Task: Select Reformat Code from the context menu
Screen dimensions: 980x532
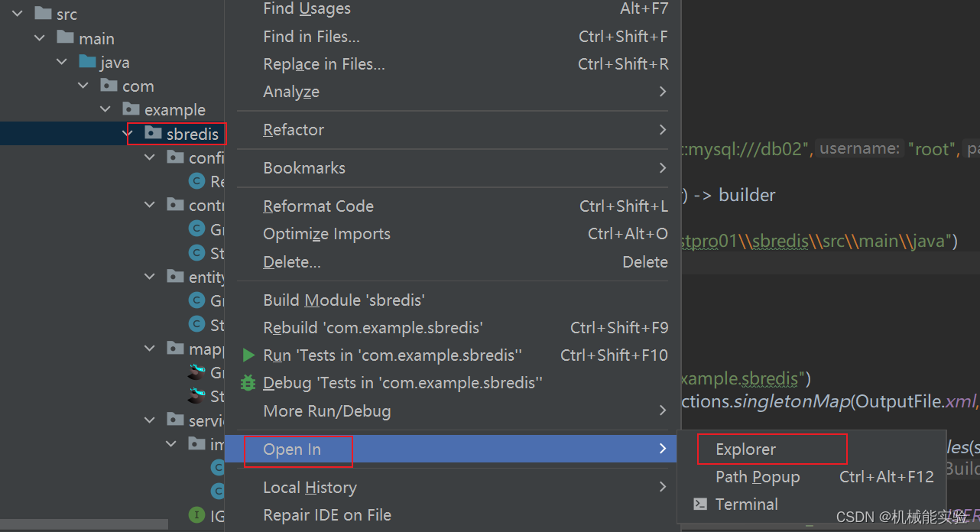Action: pos(318,206)
